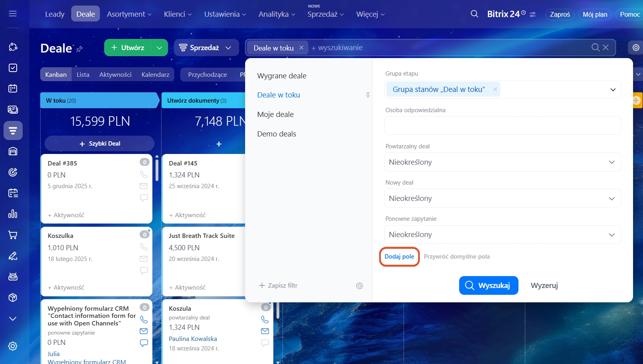Click phone icon on Koszula deal card

tap(265, 319)
